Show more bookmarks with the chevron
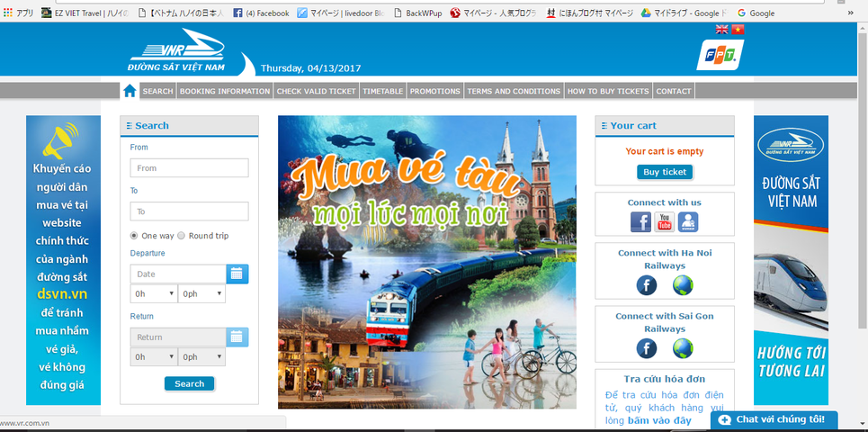Viewport: 868px width, 432px height. (850, 13)
